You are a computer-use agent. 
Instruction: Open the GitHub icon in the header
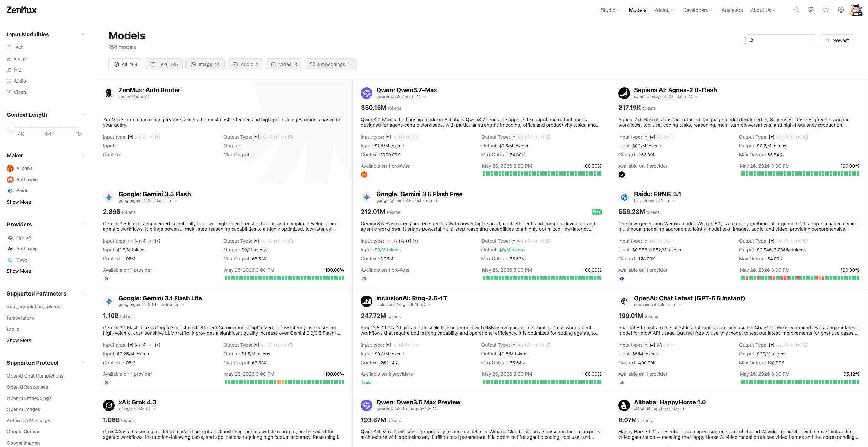click(811, 10)
